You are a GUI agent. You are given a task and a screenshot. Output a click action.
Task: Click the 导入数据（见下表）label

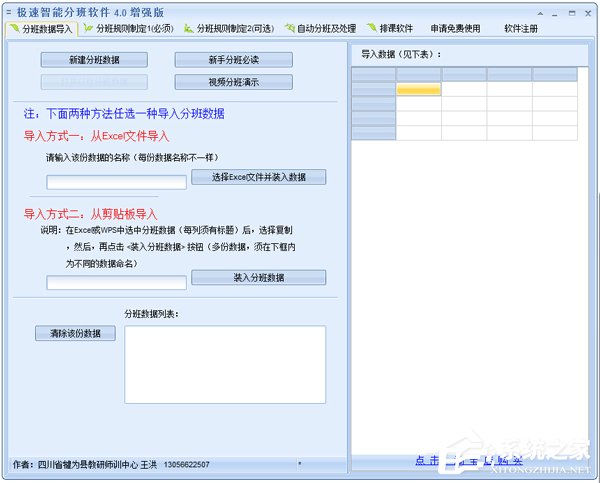tap(401, 54)
